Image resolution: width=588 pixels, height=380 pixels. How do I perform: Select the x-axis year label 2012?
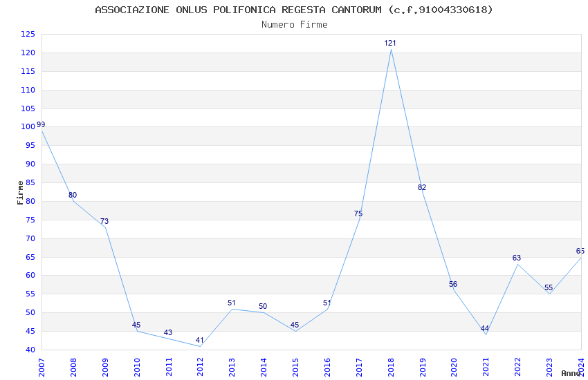[200, 368]
